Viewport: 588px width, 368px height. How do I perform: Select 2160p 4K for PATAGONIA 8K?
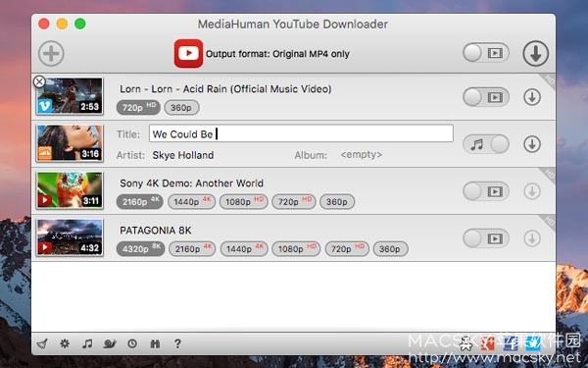point(192,249)
